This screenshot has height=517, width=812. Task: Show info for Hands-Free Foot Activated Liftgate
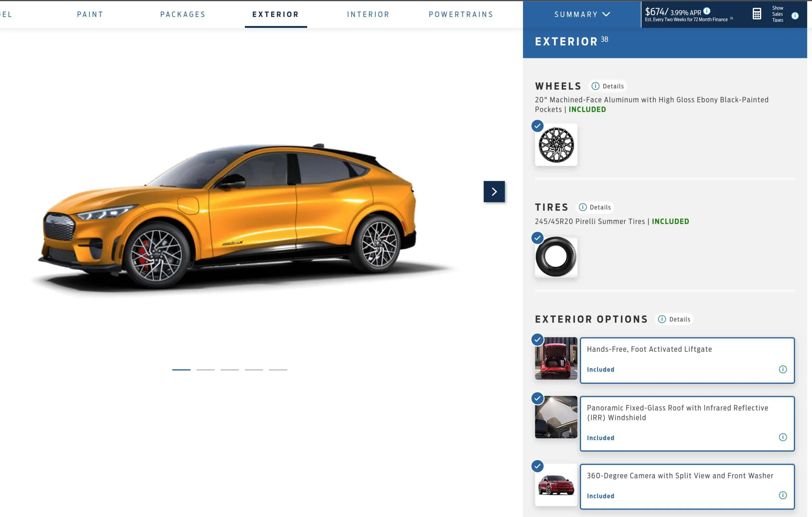click(783, 369)
